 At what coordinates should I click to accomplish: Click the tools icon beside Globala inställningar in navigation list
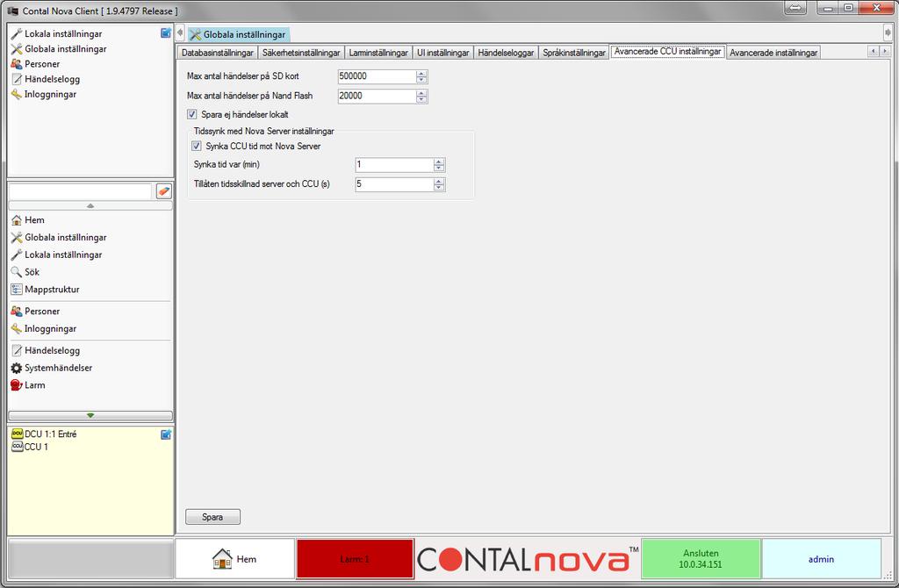[17, 237]
